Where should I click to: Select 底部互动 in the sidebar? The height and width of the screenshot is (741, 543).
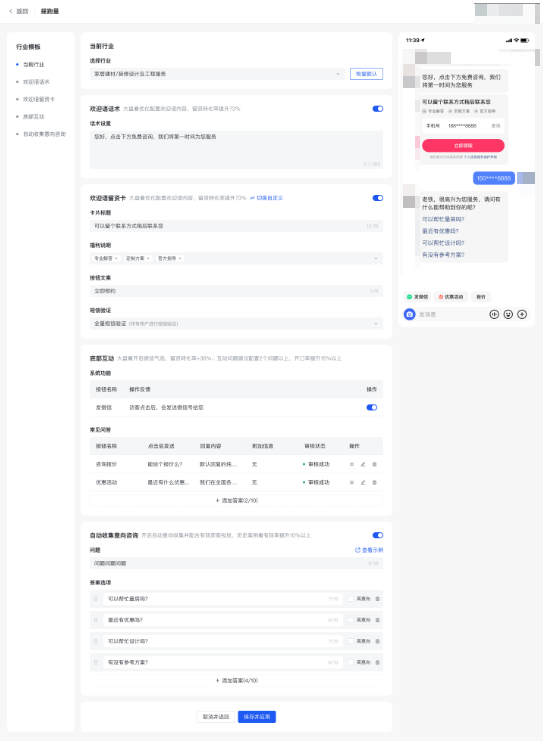[34, 117]
